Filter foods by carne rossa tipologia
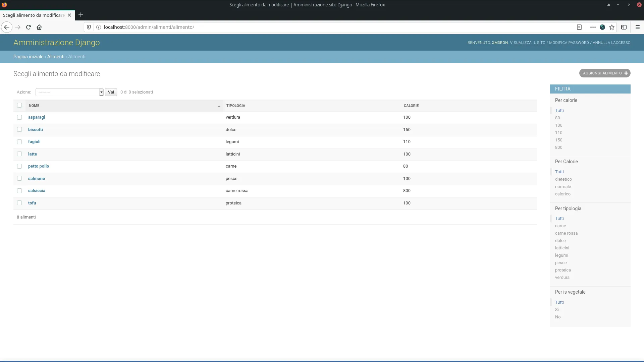This screenshot has height=362, width=644. click(x=567, y=233)
